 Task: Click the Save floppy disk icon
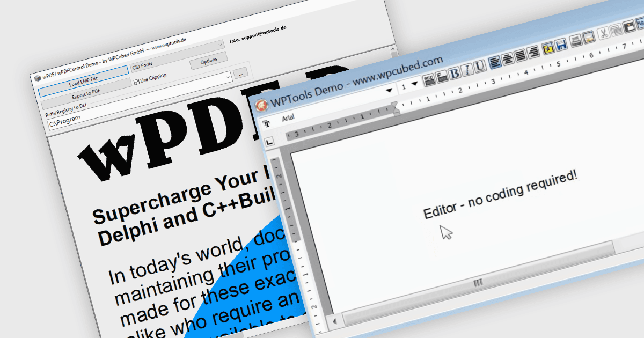tap(561, 44)
